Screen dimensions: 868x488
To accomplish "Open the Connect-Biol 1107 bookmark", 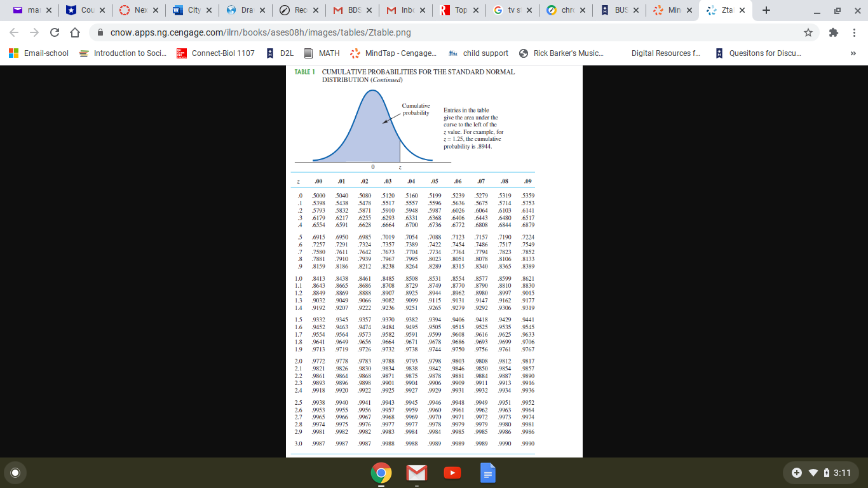I will click(x=215, y=53).
